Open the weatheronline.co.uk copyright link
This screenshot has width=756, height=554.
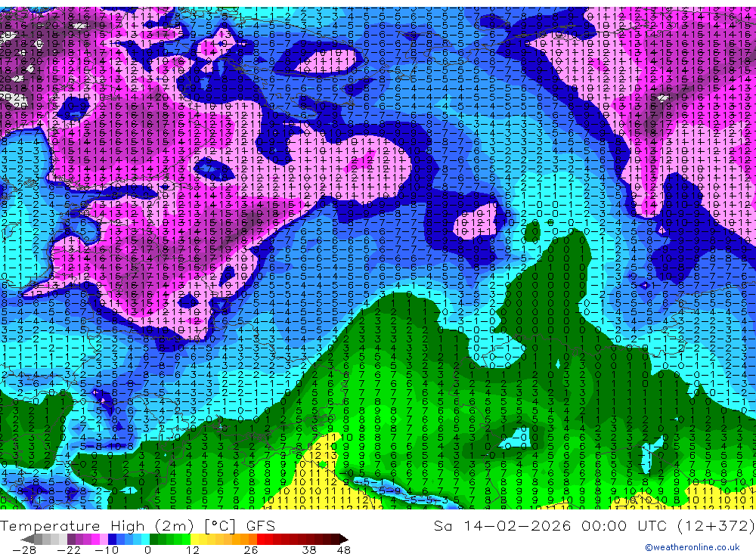tap(692, 547)
